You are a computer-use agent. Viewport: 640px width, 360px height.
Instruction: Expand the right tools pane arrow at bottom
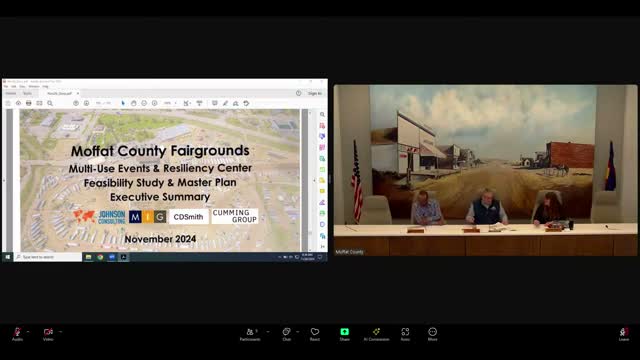coord(322,247)
